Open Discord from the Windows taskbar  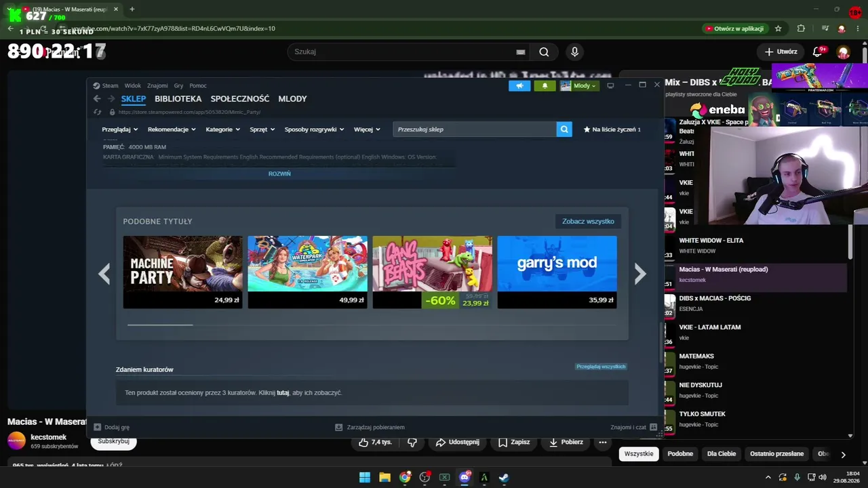(465, 477)
